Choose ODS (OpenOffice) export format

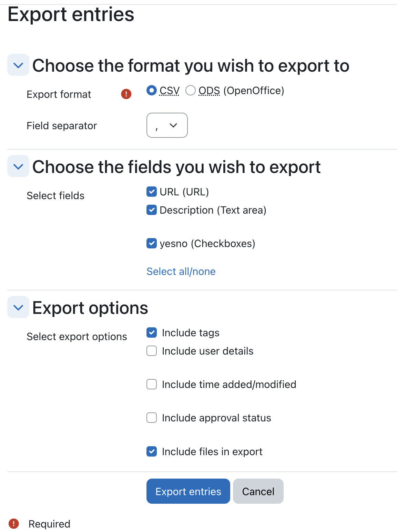191,90
